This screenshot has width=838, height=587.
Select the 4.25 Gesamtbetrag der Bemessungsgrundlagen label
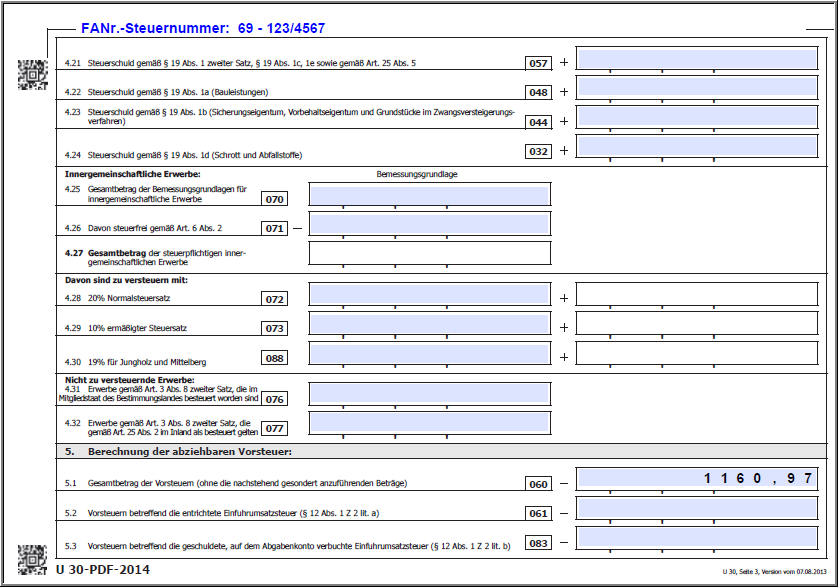tap(156, 194)
